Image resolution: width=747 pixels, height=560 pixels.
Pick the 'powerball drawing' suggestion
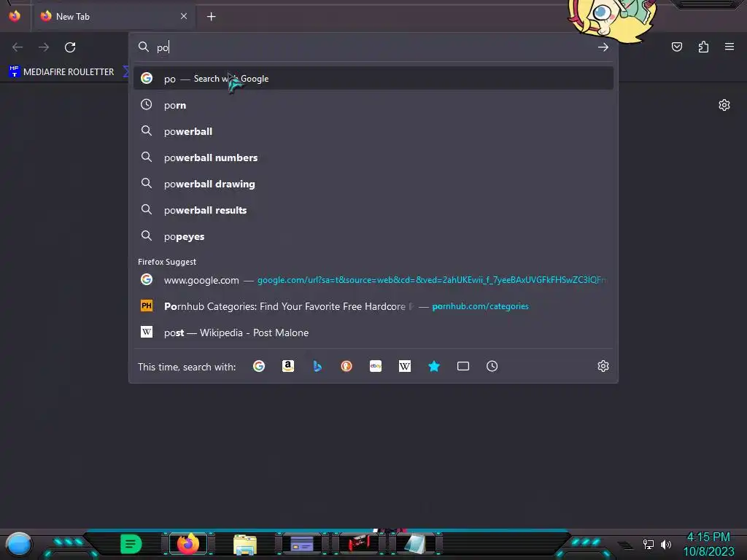pos(373,184)
